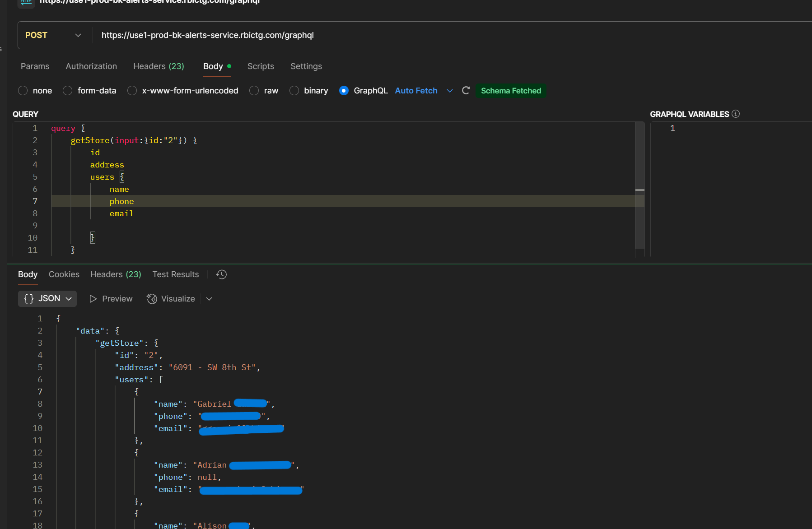Switch to the Authorization tab
This screenshot has height=529, width=812.
91,66
